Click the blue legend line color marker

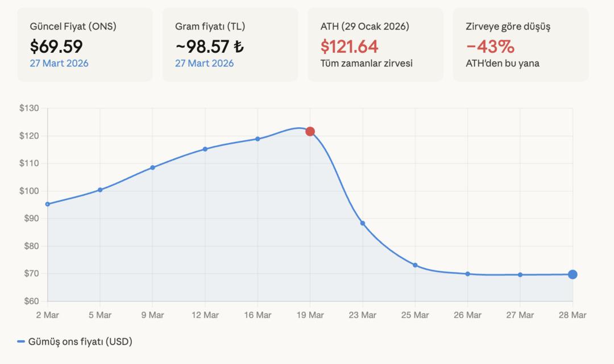[x=21, y=341]
